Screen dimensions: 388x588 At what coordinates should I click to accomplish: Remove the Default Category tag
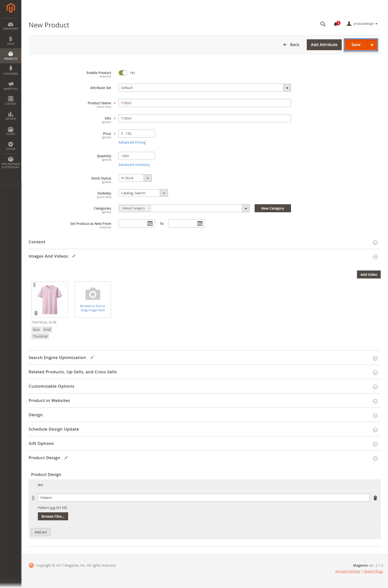[x=148, y=208]
